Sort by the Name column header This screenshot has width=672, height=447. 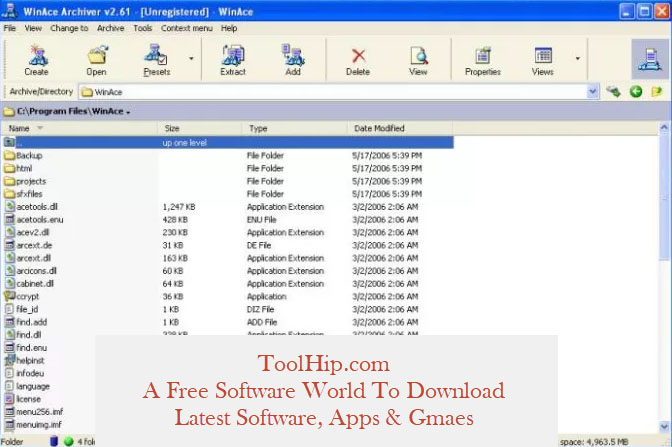[80, 128]
